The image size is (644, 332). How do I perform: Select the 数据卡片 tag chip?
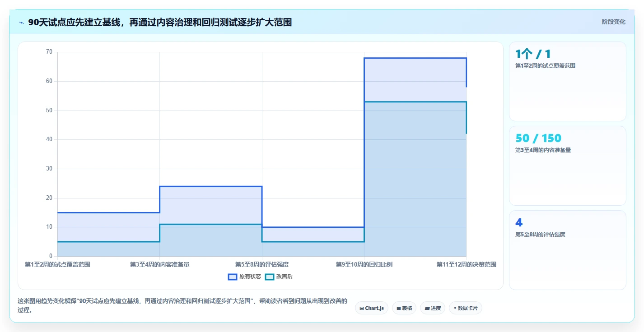point(466,308)
